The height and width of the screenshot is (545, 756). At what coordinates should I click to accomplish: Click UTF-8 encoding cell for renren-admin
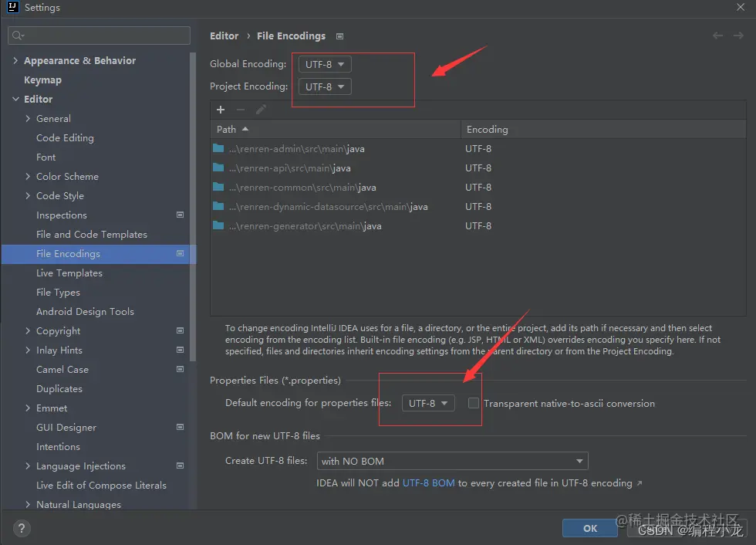point(478,148)
